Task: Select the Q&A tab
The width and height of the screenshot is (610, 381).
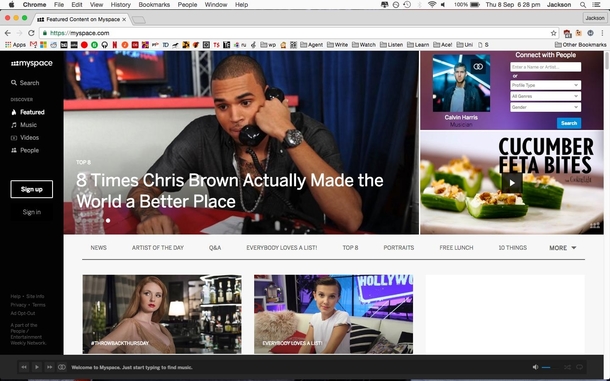Action: click(215, 248)
